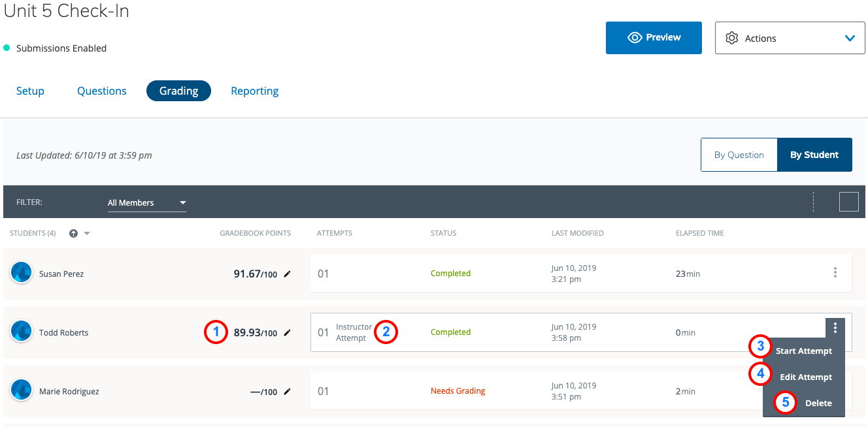868x427 pixels.
Task: Click Marie Rodriguez's profile avatar
Action: (22, 390)
